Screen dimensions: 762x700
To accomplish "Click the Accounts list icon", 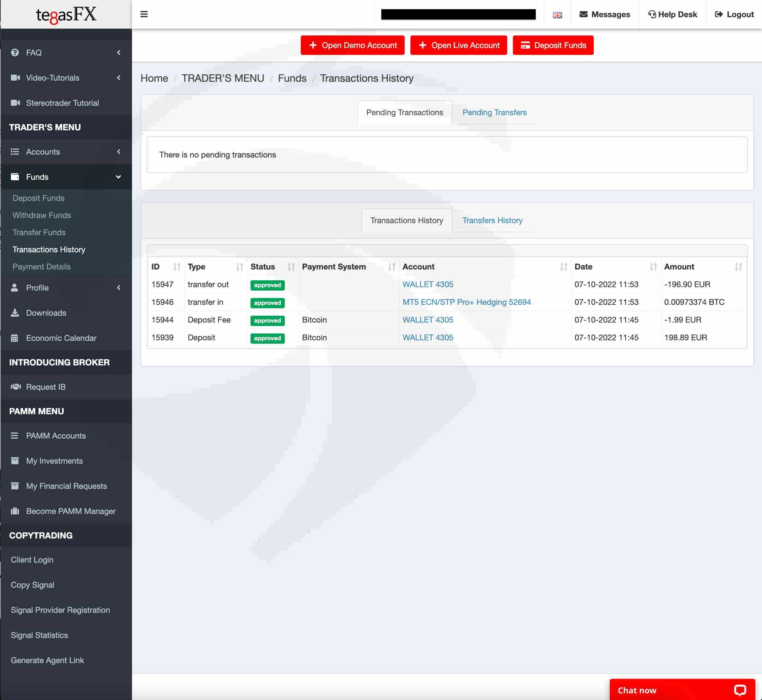I will [15, 152].
